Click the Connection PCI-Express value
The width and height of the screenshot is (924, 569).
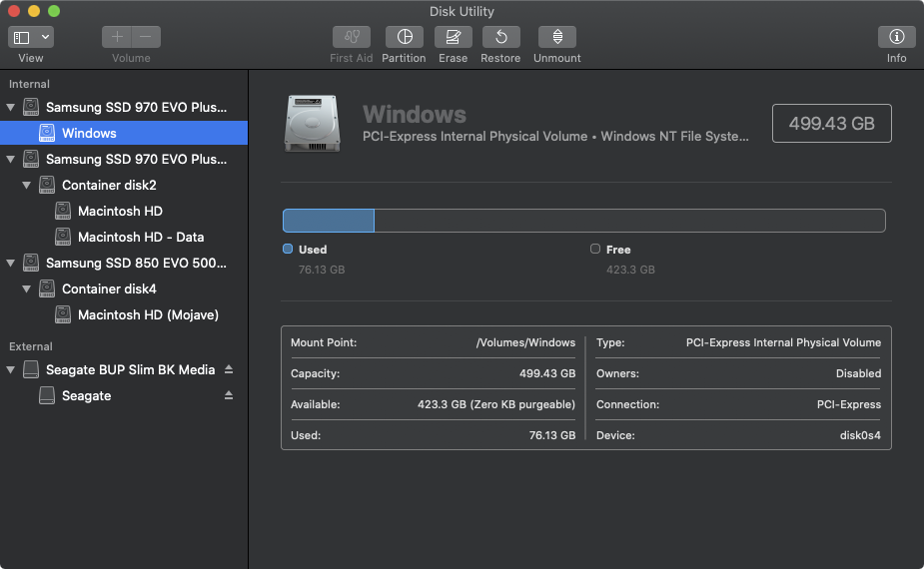(x=848, y=404)
